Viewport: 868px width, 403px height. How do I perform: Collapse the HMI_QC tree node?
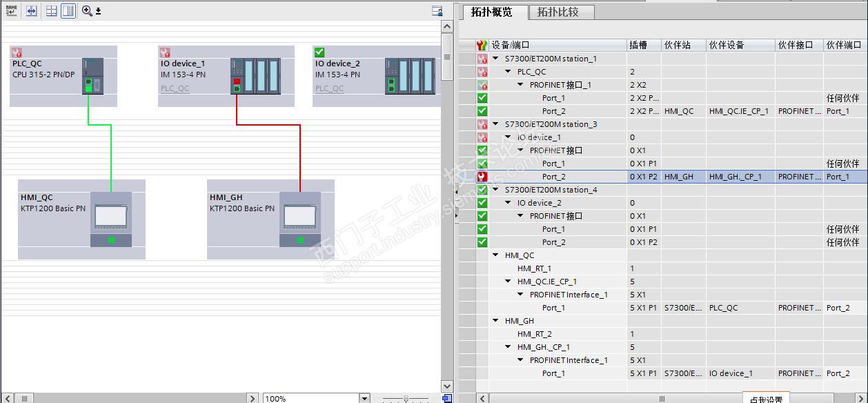(x=495, y=255)
